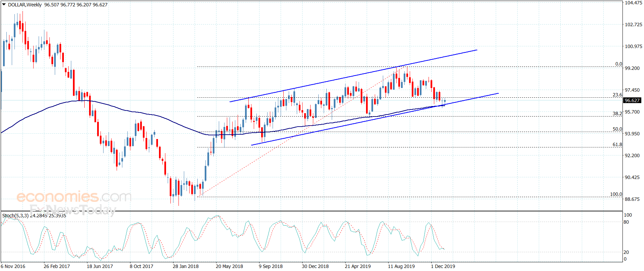This screenshot has height=271, width=644.
Task: Click the 61.8 Fibonacci level label
Action: tap(617, 144)
